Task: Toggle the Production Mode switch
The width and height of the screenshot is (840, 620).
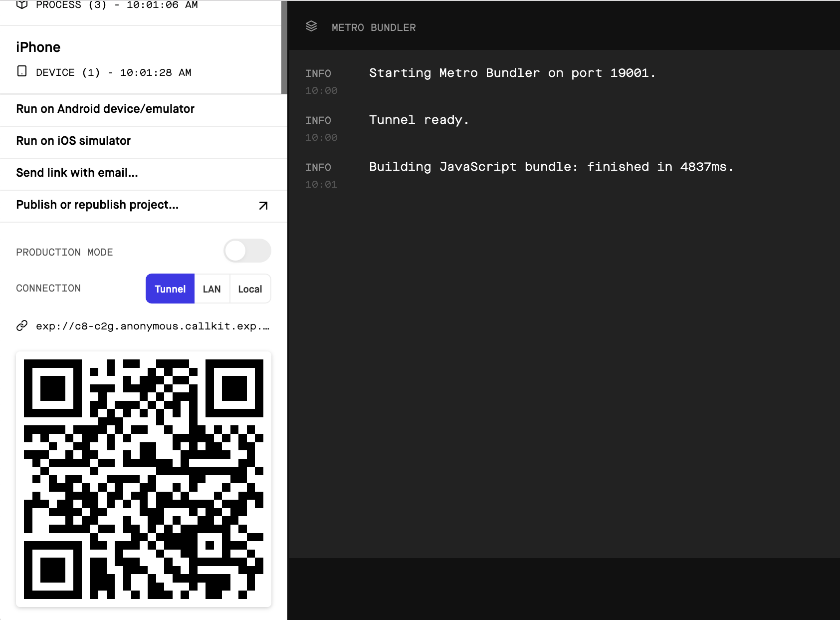Action: tap(247, 251)
